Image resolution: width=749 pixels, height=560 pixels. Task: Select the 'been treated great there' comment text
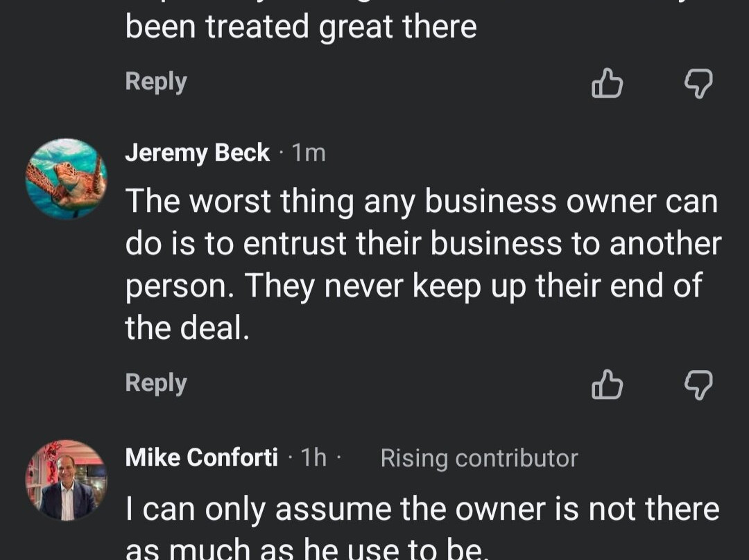coord(301,27)
